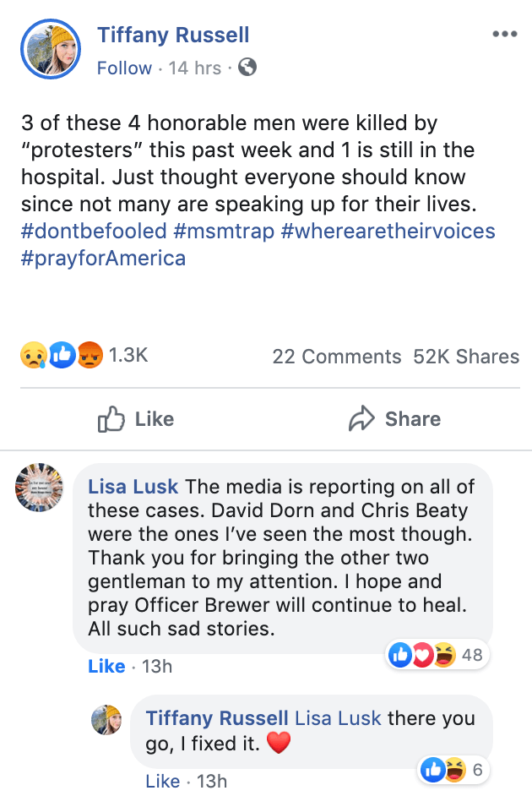
Task: Like the post with the thumbs-up button
Action: click(x=136, y=419)
